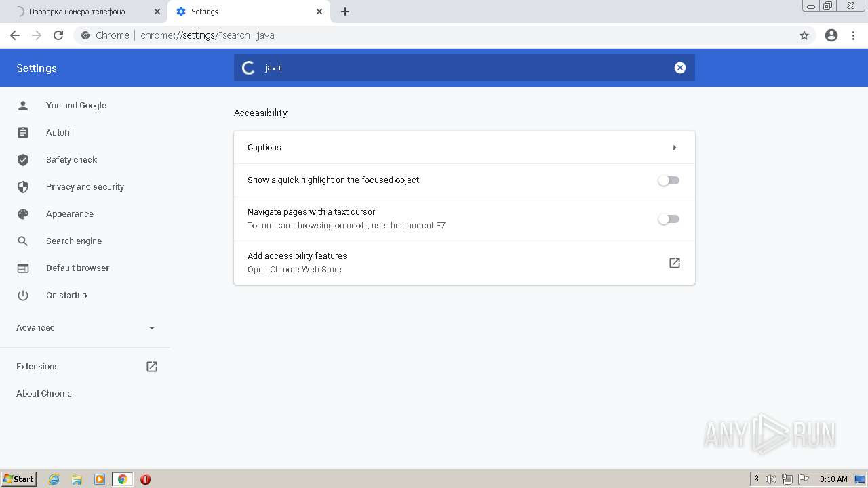Close the Проверка номера телефона tab
The height and width of the screenshot is (488, 868).
(157, 12)
